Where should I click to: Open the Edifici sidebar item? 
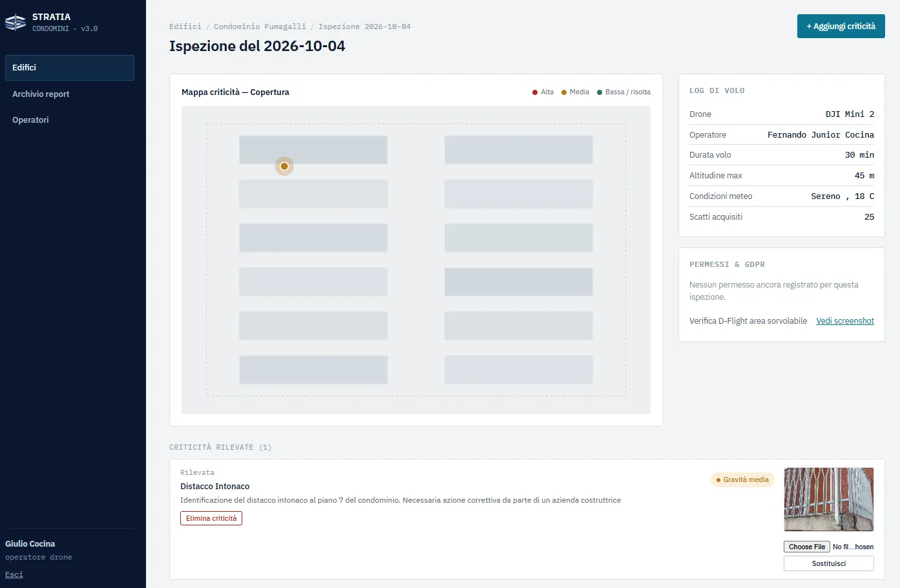(x=70, y=68)
